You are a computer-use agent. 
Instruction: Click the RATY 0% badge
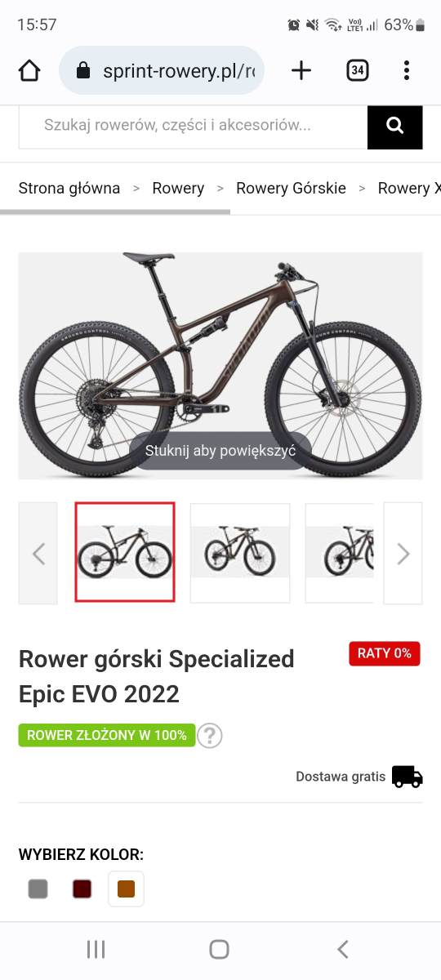(x=385, y=653)
